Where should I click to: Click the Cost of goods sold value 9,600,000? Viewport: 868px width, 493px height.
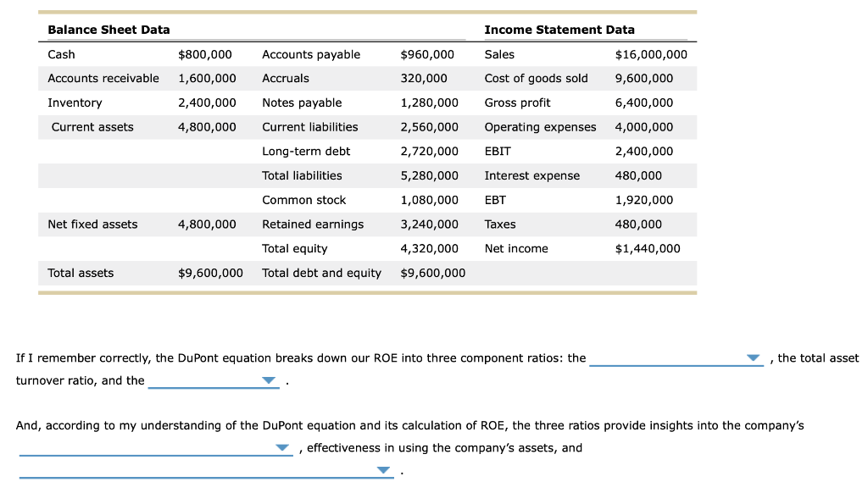[x=644, y=79]
